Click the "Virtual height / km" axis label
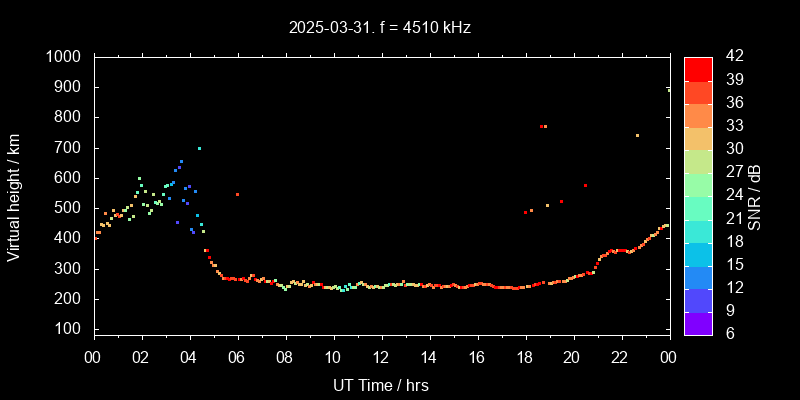800x400 pixels. 14,195
